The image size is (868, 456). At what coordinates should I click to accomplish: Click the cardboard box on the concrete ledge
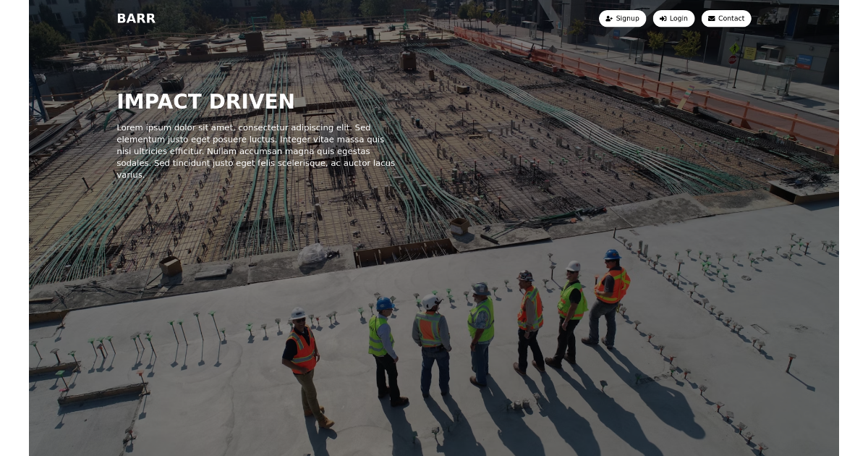point(171,266)
